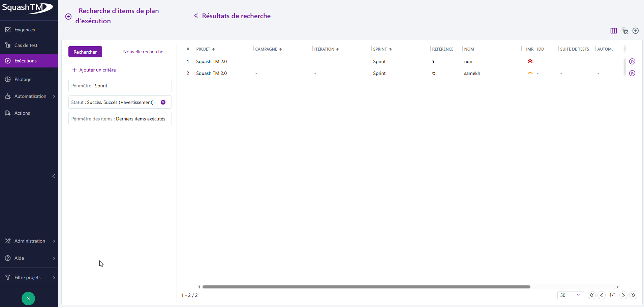Viewport: 644px width, 307px height.
Task: Open the column configuration icon above results
Action: [613, 31]
